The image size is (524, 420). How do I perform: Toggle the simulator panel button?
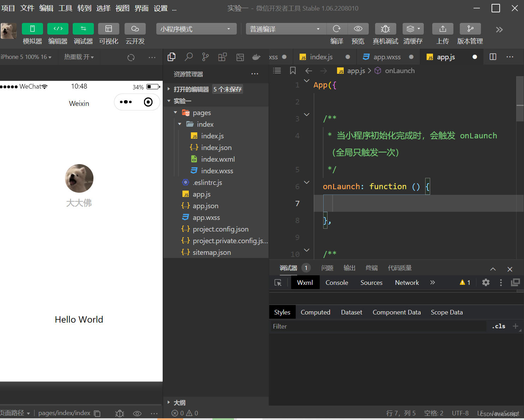pos(32,29)
